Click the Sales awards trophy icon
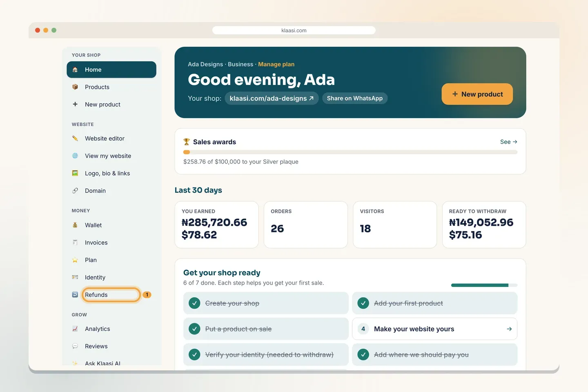The image size is (588, 392). [187, 142]
